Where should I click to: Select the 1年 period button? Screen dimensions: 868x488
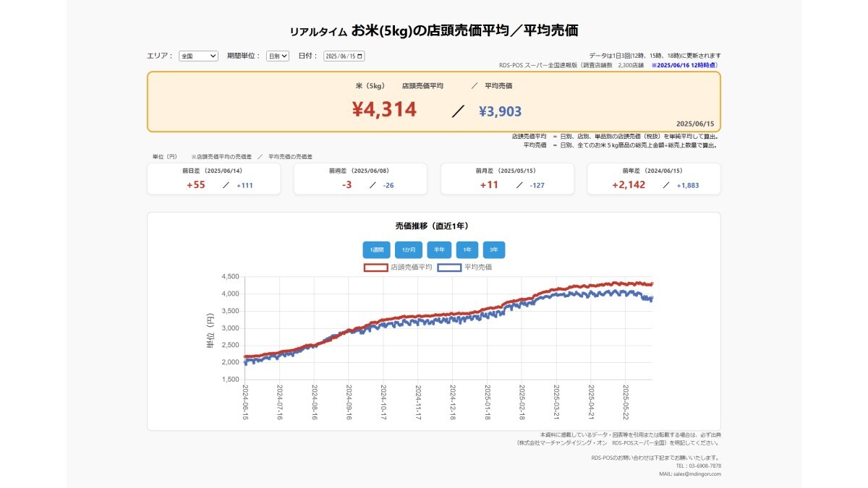click(x=467, y=249)
